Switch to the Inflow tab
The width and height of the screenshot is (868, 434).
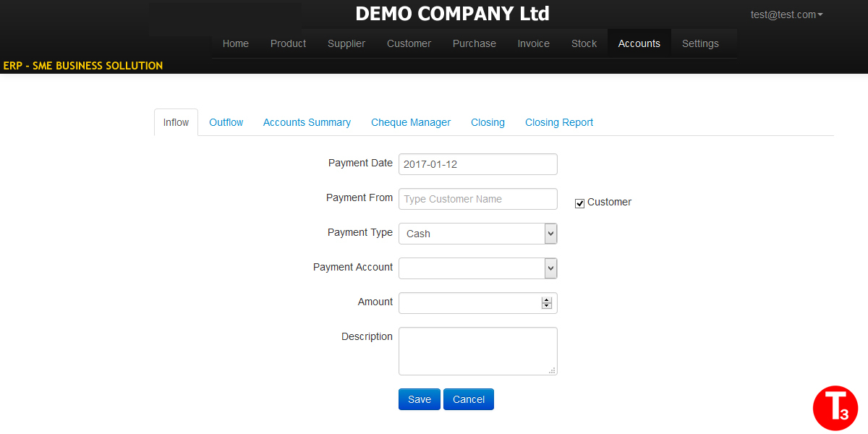pos(176,122)
